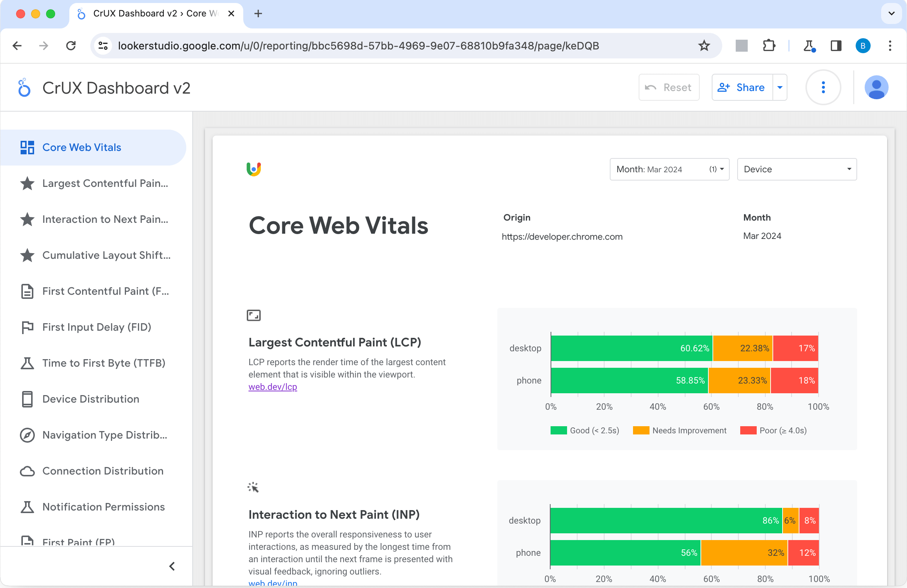Click the INP cursor click icon
Viewport: 907px width, 588px height.
tap(253, 487)
